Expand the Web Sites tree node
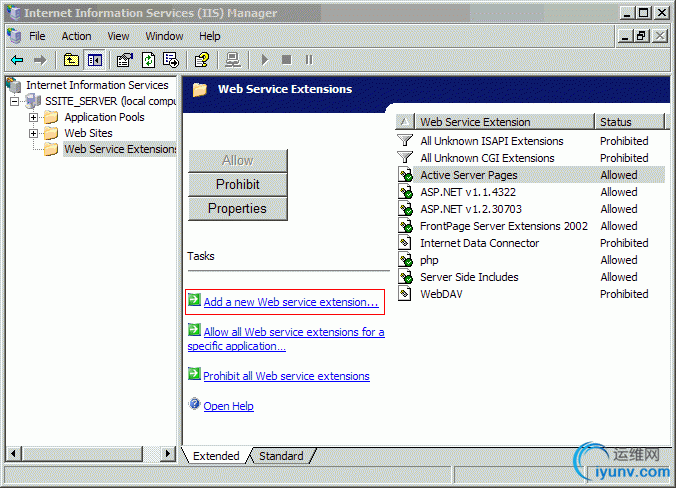 tap(33, 133)
